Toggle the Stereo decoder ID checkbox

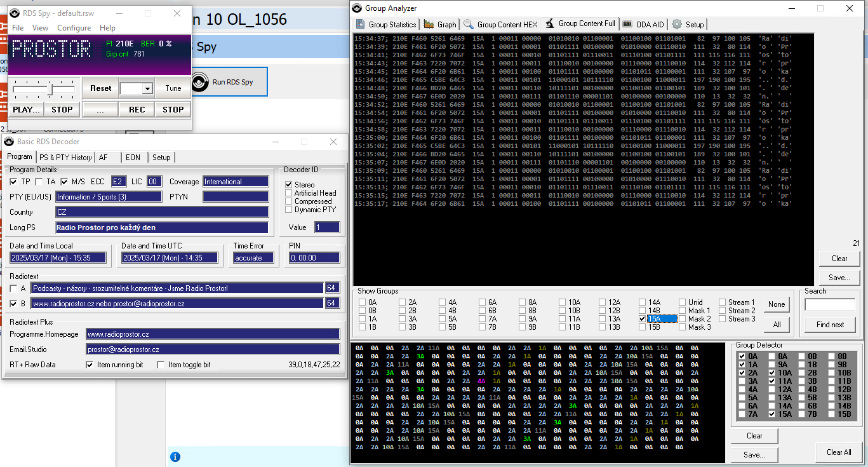[290, 185]
